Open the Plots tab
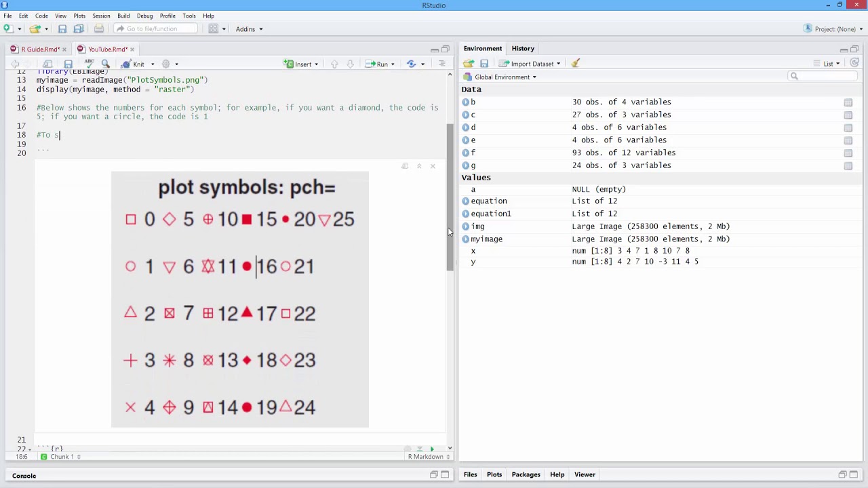This screenshot has width=868, height=488. [494, 474]
